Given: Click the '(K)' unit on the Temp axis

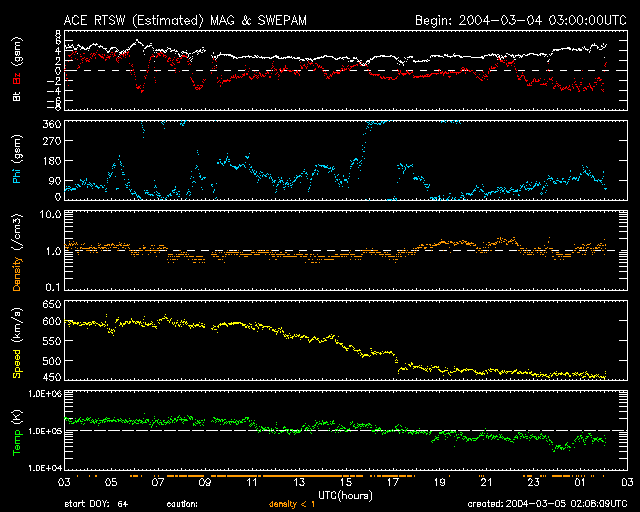Looking at the screenshot, I should click(x=17, y=417).
